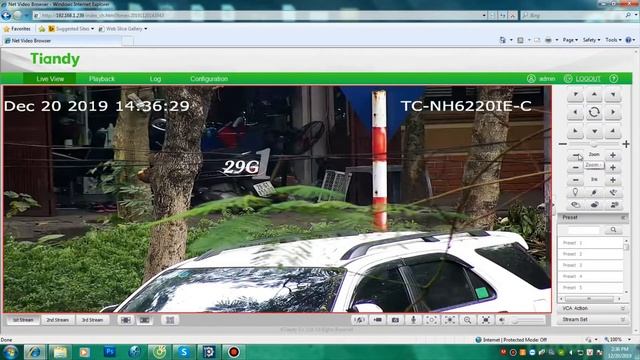Image resolution: width=640 pixels, height=360 pixels.
Task: Click the 3D positioning icon
Action: coord(449,320)
